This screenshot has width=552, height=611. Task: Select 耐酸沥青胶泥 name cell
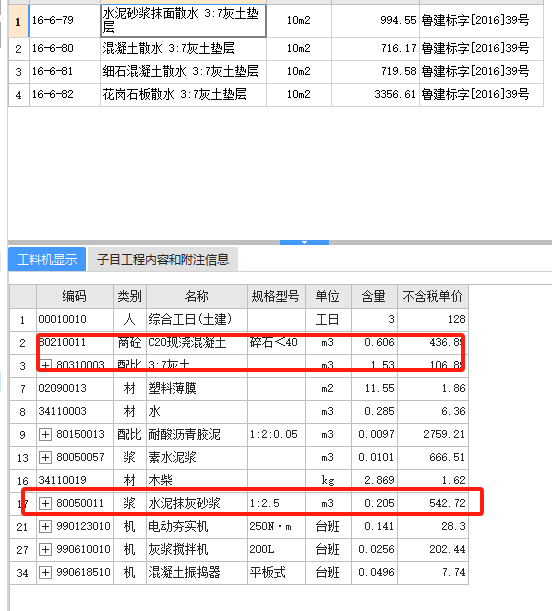[197, 435]
